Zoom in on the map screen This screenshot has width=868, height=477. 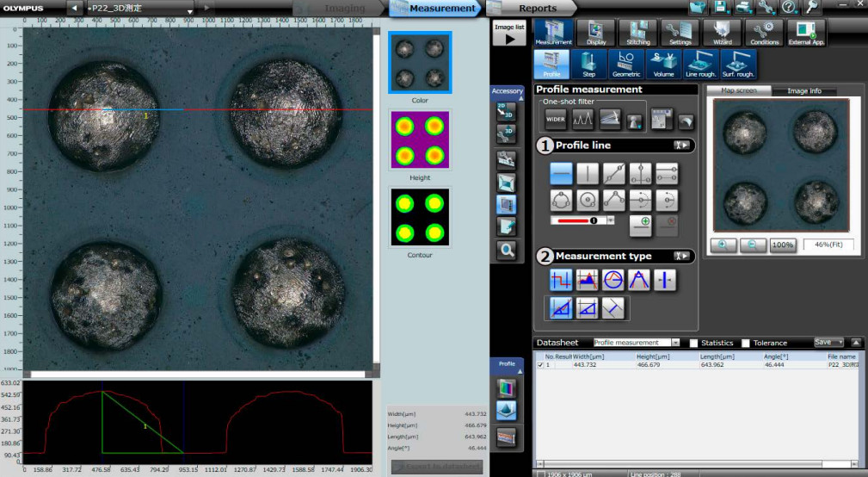click(x=723, y=245)
